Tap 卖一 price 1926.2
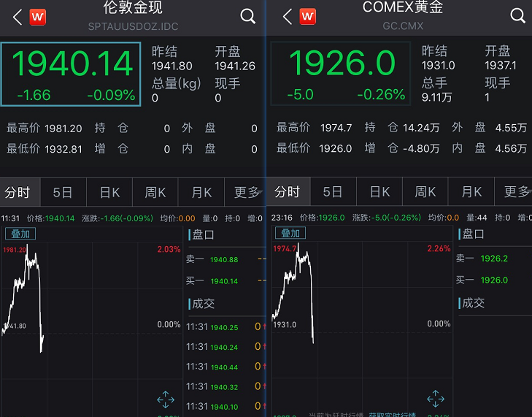The image size is (532, 417). [x=494, y=259]
